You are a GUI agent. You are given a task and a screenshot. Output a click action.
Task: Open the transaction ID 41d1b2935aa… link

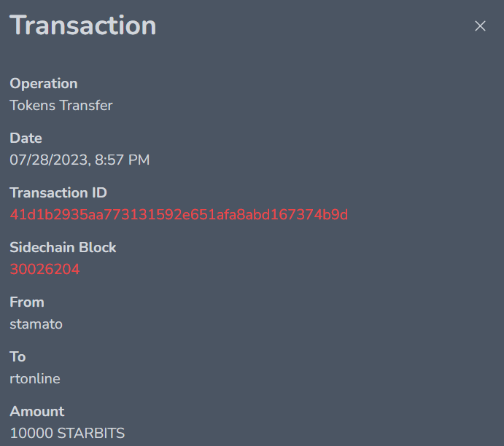coord(179,214)
